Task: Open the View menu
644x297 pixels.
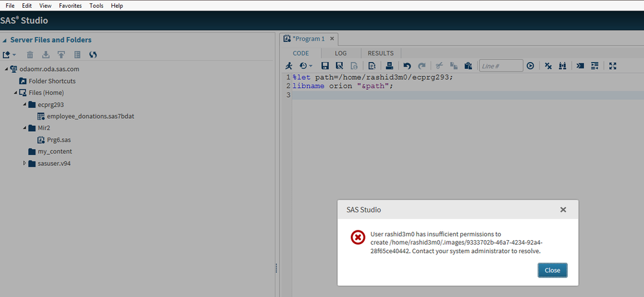Action: click(x=45, y=6)
